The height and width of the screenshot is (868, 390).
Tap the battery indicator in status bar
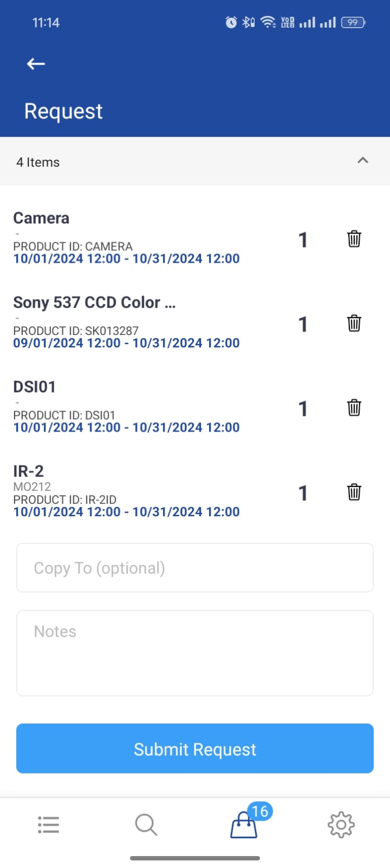pyautogui.click(x=353, y=22)
